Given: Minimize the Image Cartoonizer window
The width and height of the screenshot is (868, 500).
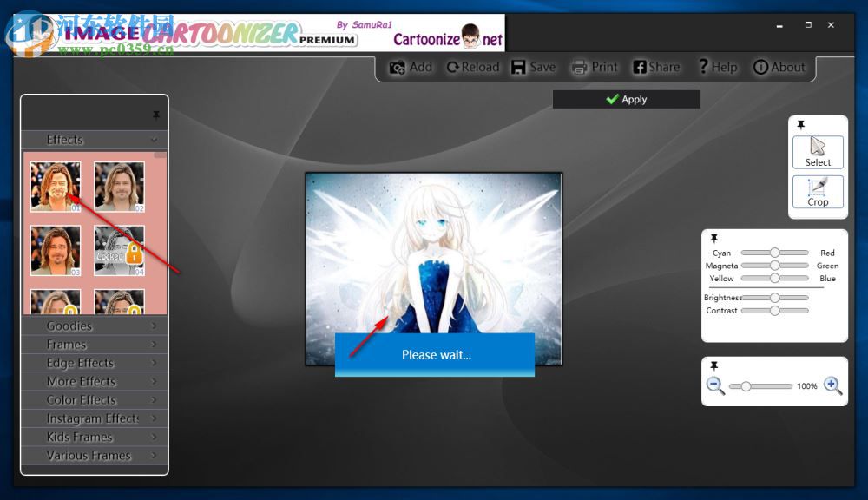Looking at the screenshot, I should 779,25.
